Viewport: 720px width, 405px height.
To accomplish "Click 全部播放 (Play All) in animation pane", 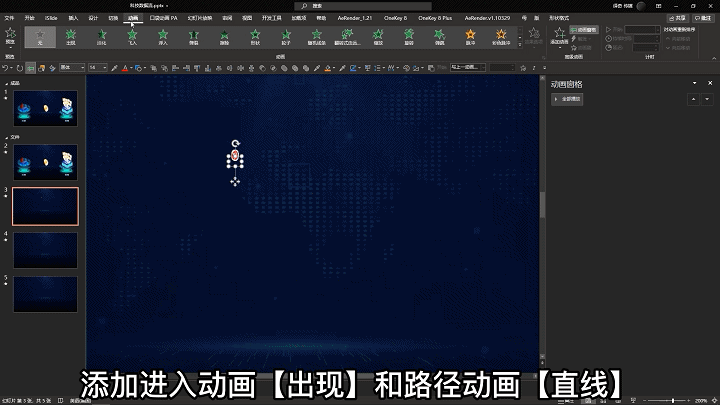I will (571, 99).
